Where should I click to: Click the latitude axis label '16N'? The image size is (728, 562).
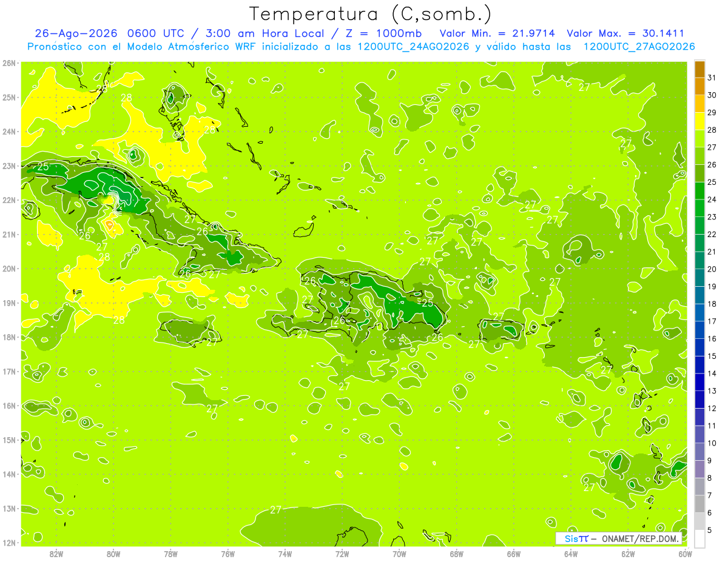coord(9,406)
